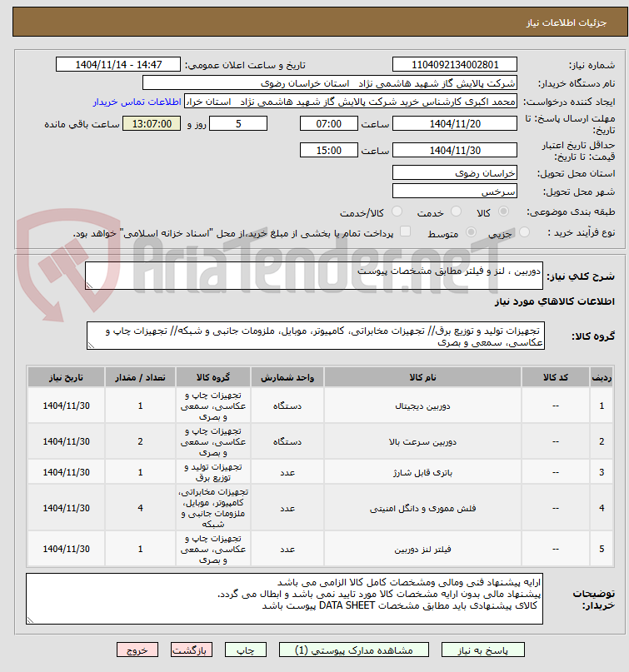Image resolution: width=629 pixels, height=672 pixels.
Task: Click the تجهیزات تولید و توزیع برق group cell
Action: (213, 472)
